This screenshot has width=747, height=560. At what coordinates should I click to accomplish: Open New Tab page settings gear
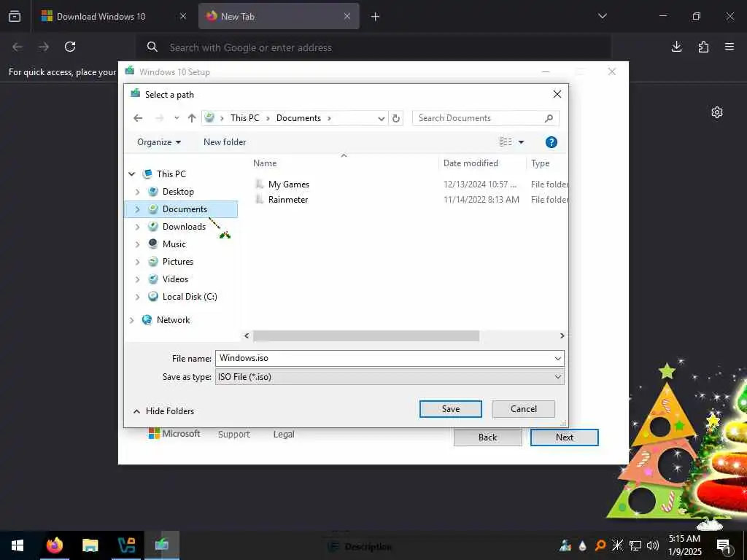[717, 112]
